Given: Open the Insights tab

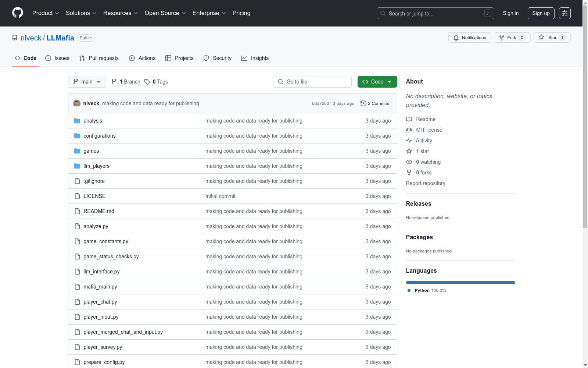Looking at the screenshot, I should tap(255, 58).
